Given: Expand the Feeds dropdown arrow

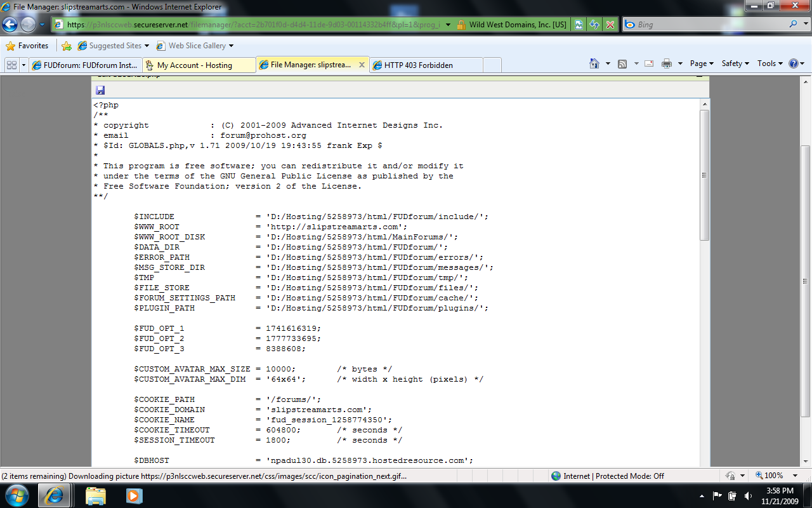Looking at the screenshot, I should 636,63.
